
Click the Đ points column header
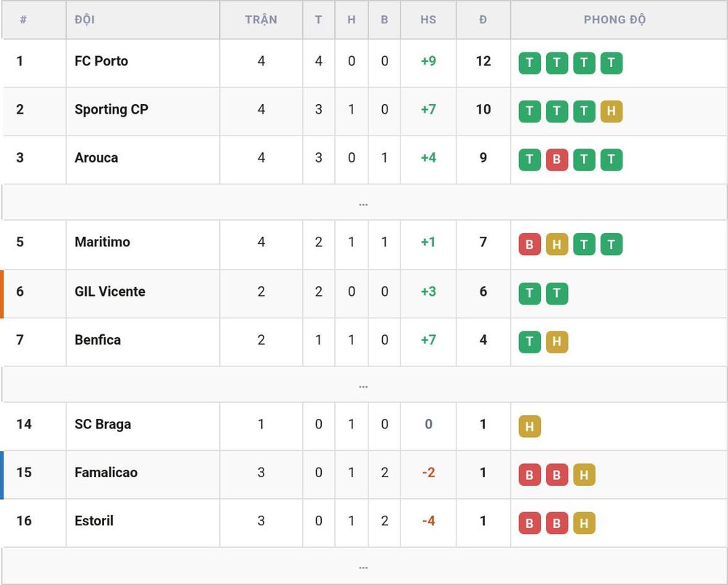483,20
